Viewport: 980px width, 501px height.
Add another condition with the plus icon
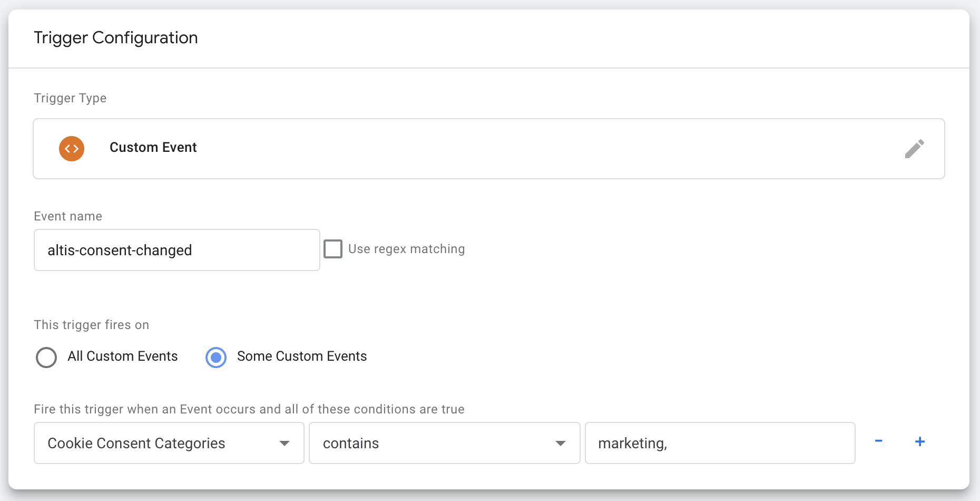pyautogui.click(x=920, y=442)
